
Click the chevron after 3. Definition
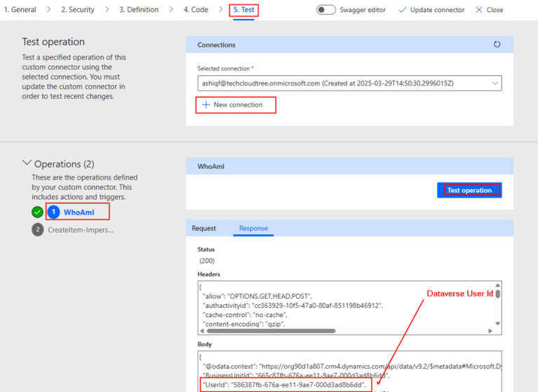[x=171, y=10]
